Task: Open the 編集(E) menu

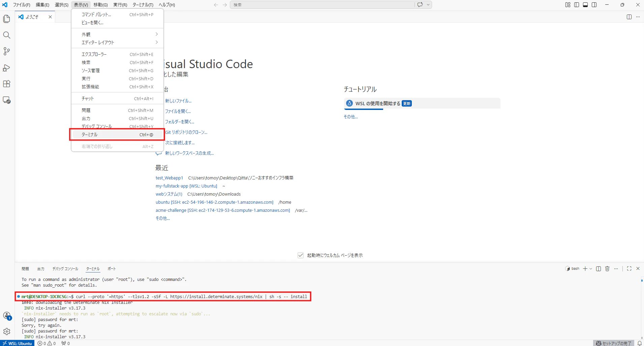Action: 42,5
